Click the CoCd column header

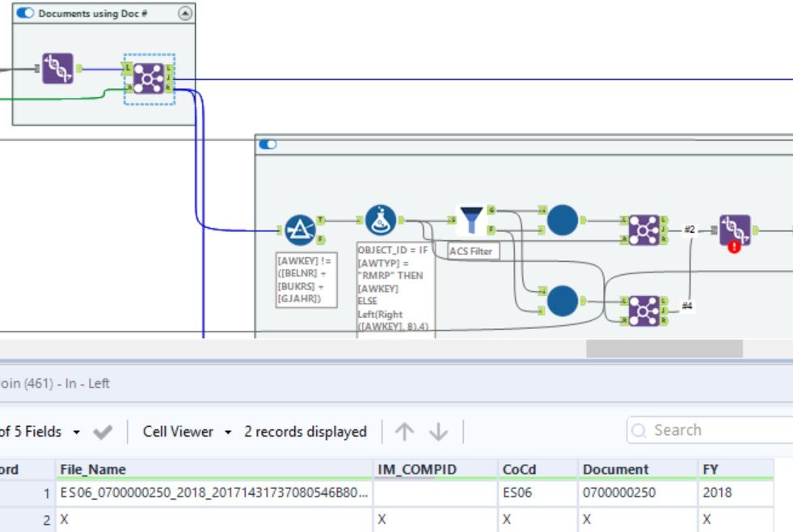[x=538, y=469]
